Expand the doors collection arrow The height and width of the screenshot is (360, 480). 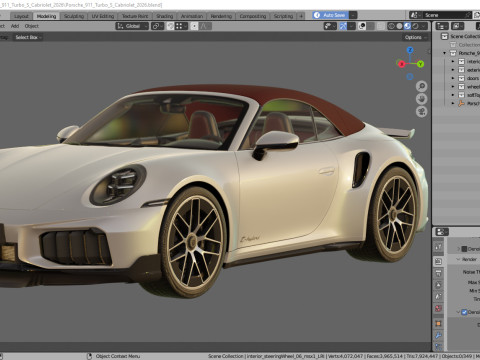[x=453, y=78]
